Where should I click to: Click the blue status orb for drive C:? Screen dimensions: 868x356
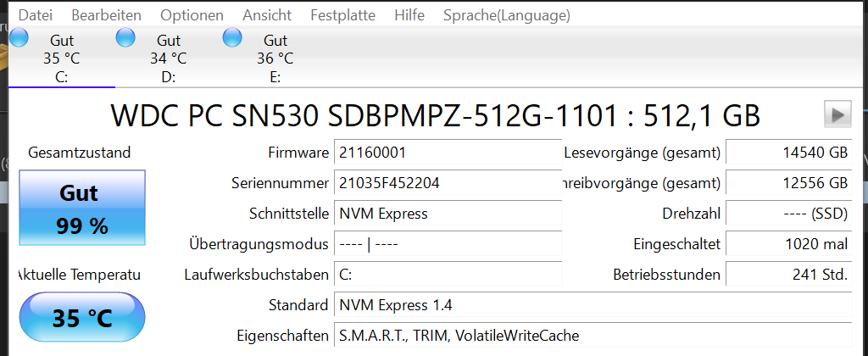click(19, 37)
